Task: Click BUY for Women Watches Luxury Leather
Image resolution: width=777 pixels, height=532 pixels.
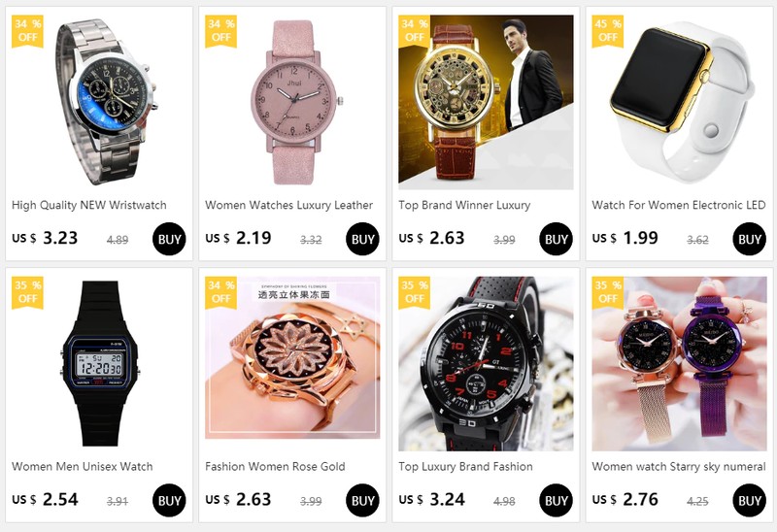Action: 362,239
